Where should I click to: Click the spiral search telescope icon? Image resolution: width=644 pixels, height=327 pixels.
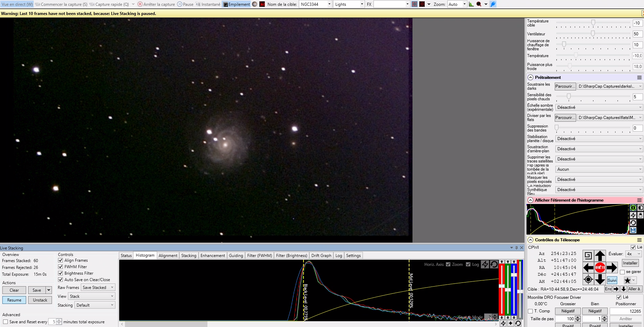point(588,256)
